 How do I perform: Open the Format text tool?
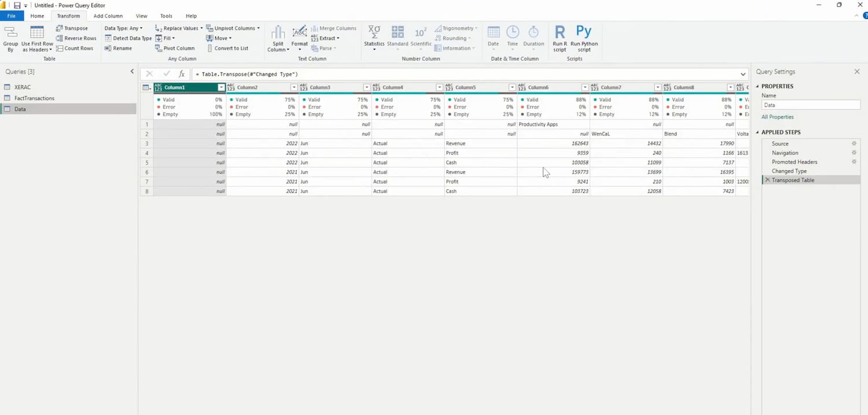(x=299, y=39)
